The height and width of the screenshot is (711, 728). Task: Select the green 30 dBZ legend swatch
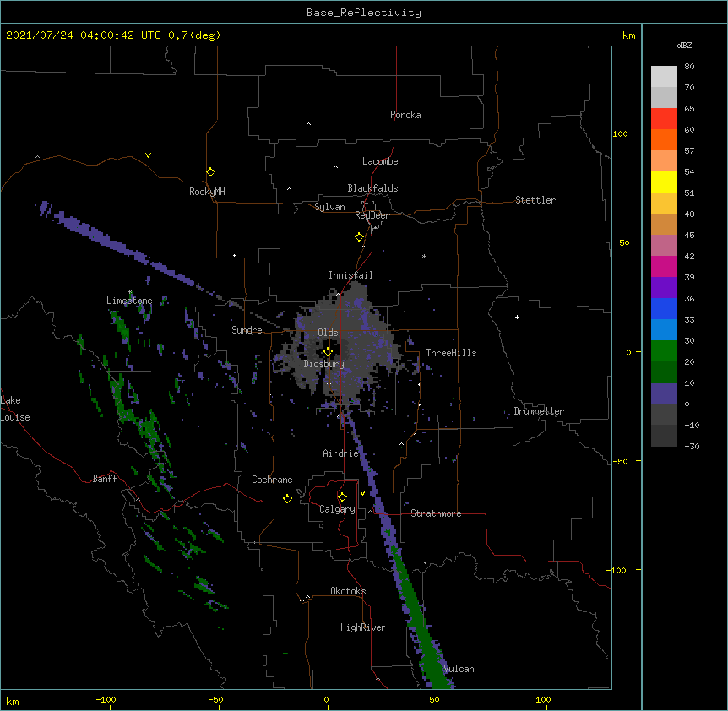click(664, 351)
